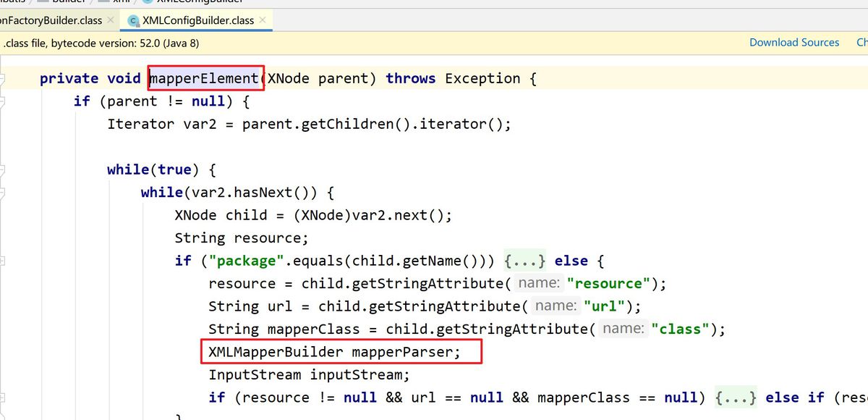Image resolution: width=868 pixels, height=420 pixels.
Task: Click the 'else' keyword after package block
Action: click(571, 261)
